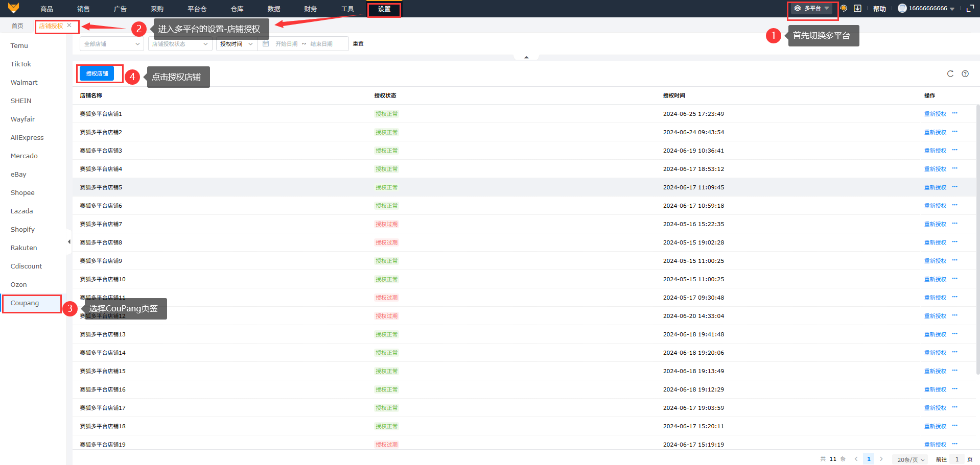
Task: Select the Coupang platform tab
Action: (x=25, y=303)
